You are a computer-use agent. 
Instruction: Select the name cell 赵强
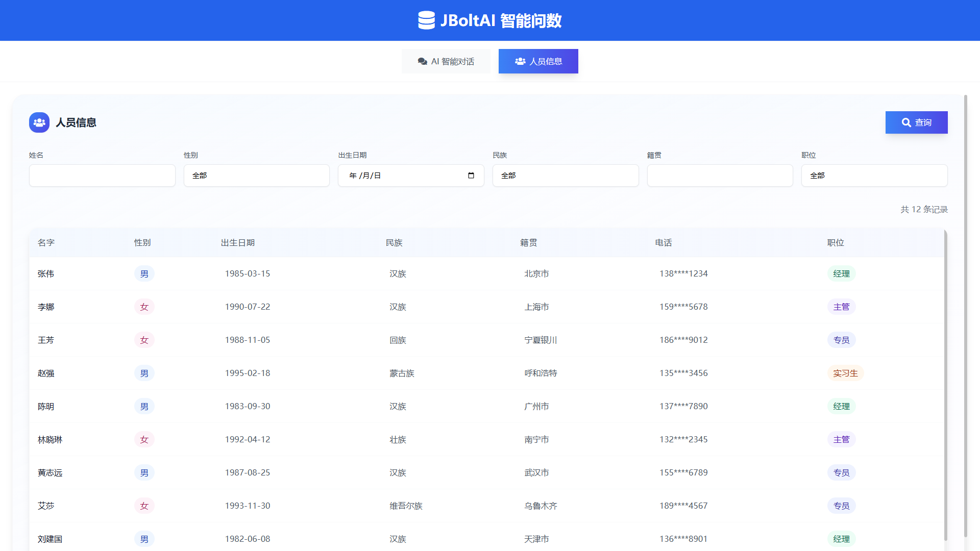46,373
